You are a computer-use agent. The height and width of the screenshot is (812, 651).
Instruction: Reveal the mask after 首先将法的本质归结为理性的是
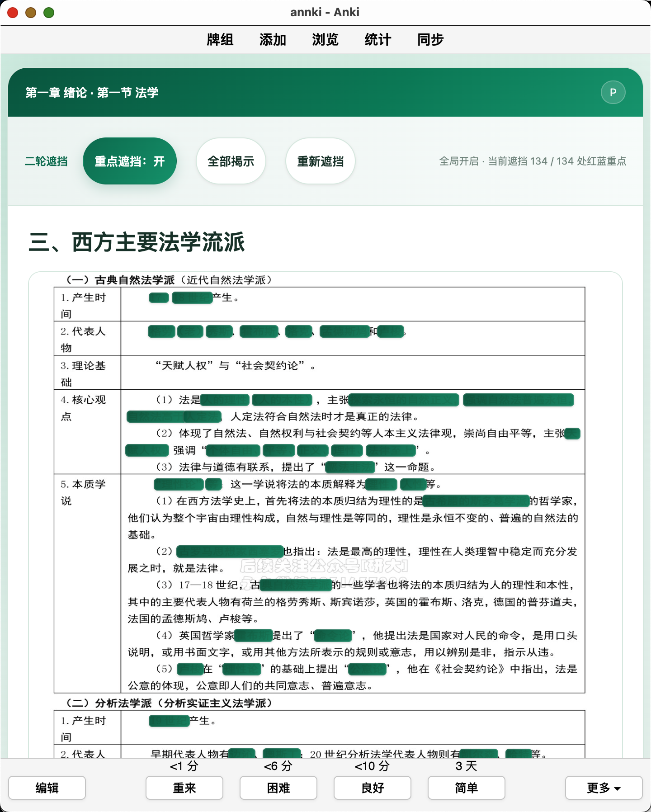point(476,501)
